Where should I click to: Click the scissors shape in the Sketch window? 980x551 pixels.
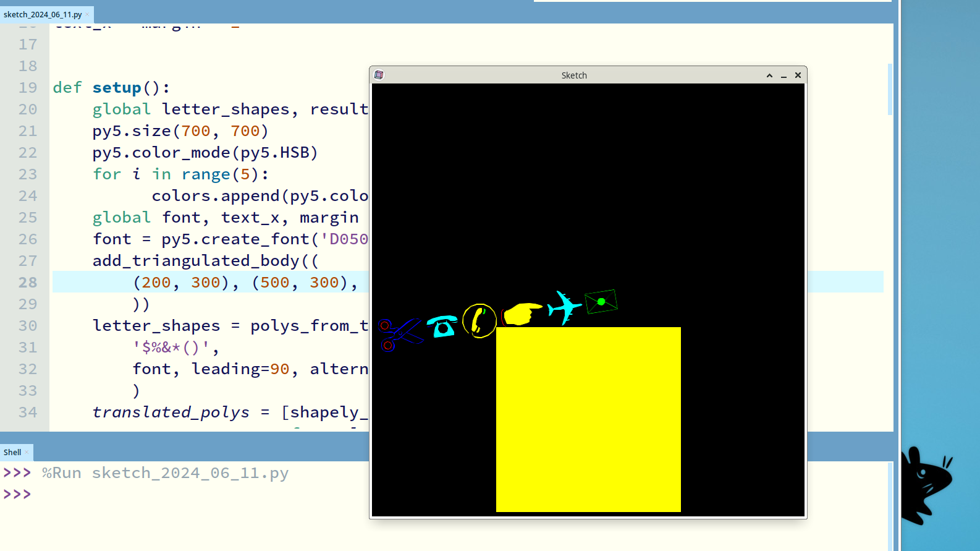[400, 334]
